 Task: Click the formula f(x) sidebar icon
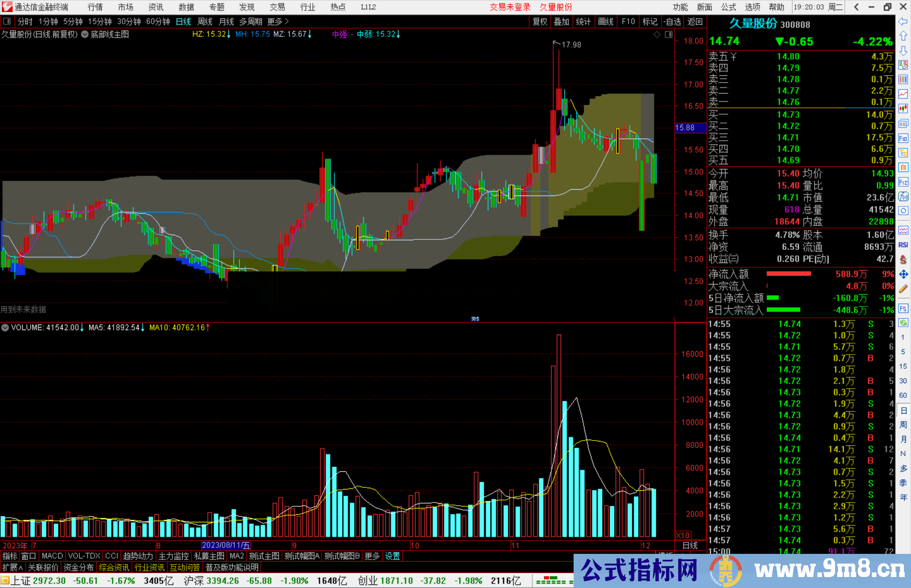click(x=903, y=197)
